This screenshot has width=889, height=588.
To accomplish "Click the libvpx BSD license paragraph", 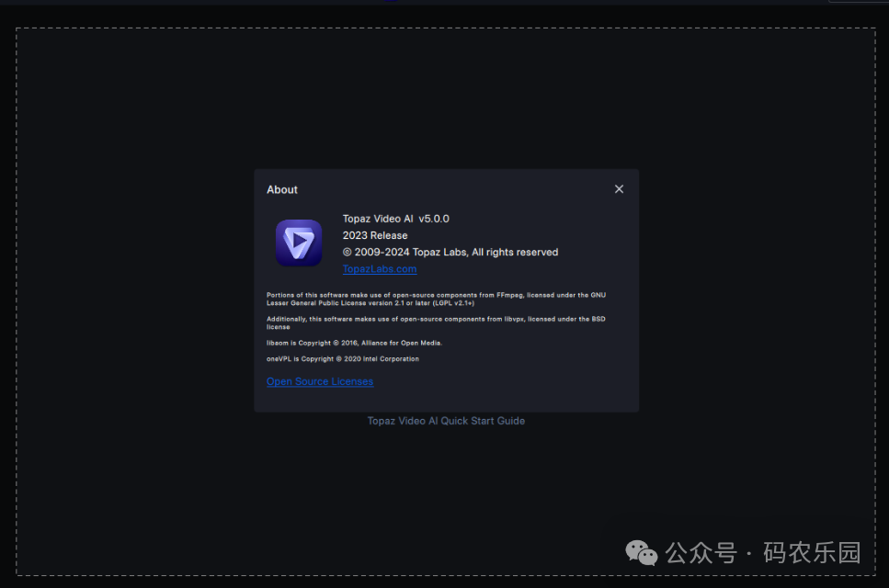I will pos(436,322).
